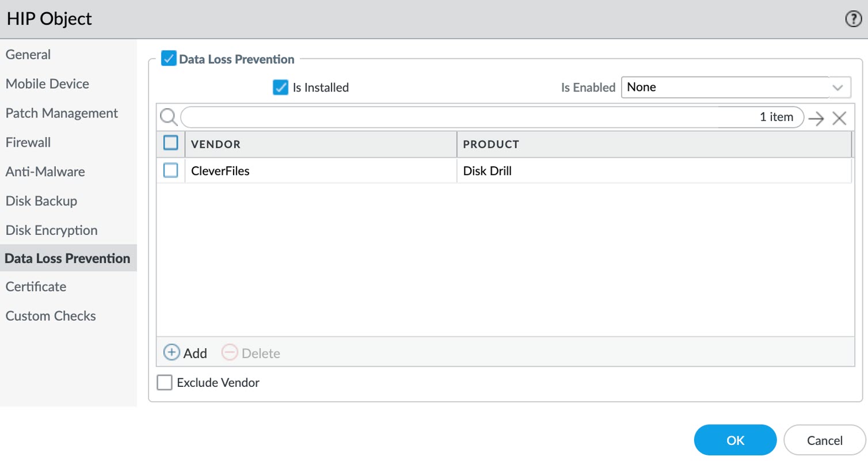The image size is (868, 464).
Task: Clear the search with X icon
Action: (839, 119)
